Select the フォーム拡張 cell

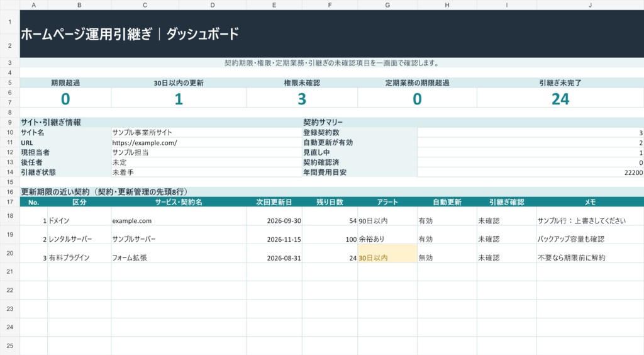(x=179, y=253)
